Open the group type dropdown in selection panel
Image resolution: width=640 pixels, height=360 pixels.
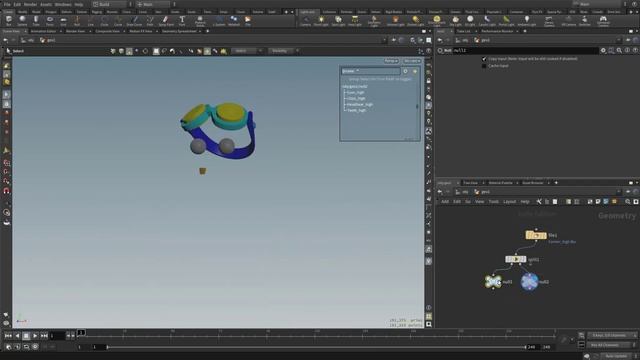[x=371, y=71]
